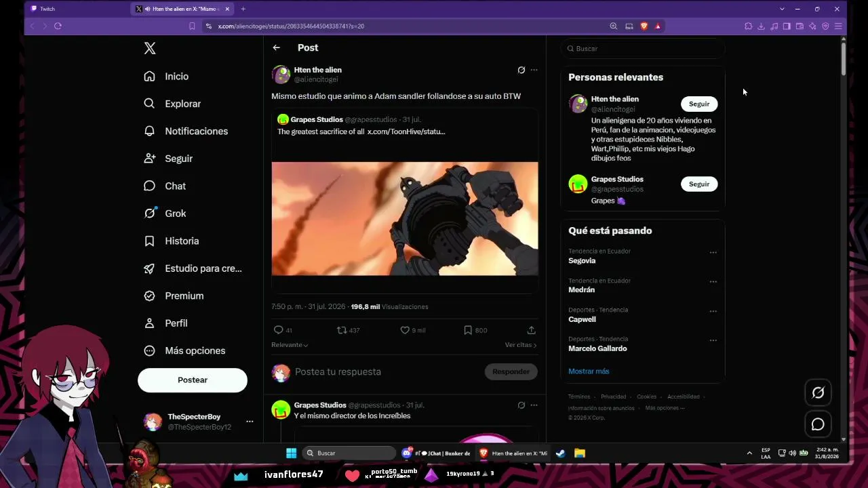Open browser extensions puzzle icon
The height and width of the screenshot is (488, 868).
[x=748, y=26]
